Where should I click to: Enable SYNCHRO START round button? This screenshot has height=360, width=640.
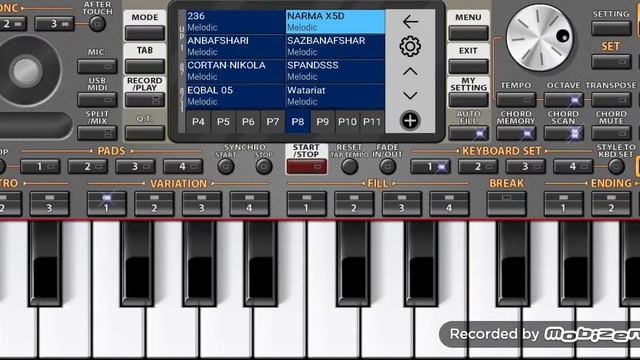[226, 167]
